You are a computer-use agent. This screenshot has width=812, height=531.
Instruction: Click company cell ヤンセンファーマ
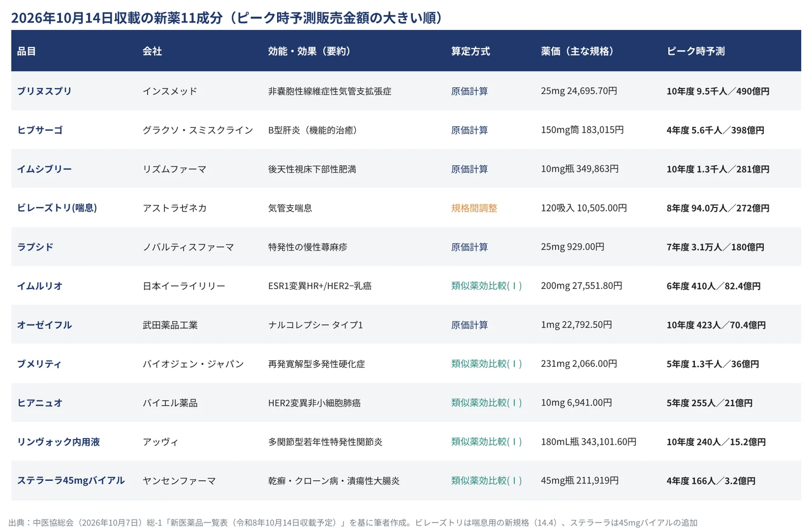(x=179, y=481)
